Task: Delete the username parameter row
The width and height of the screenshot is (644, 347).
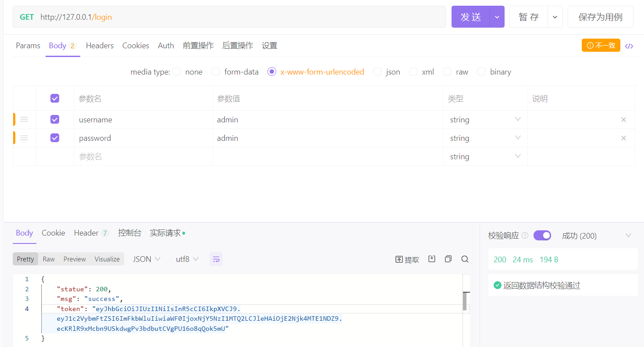Action: coord(623,120)
